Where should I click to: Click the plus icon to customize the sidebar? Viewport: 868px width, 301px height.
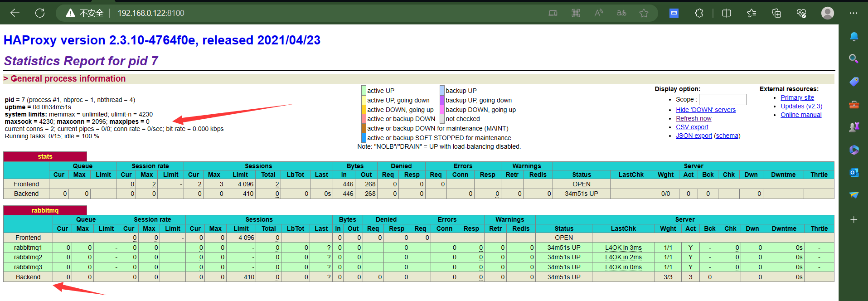tap(854, 220)
